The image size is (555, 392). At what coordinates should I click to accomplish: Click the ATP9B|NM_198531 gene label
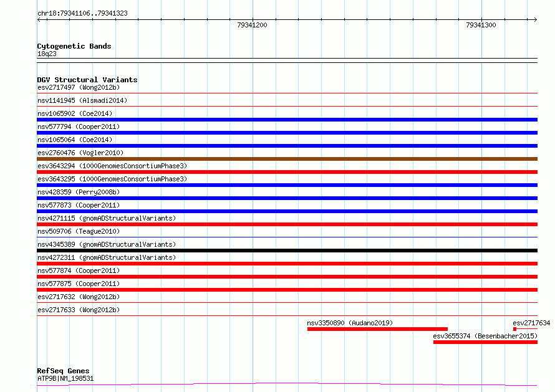(x=65, y=378)
